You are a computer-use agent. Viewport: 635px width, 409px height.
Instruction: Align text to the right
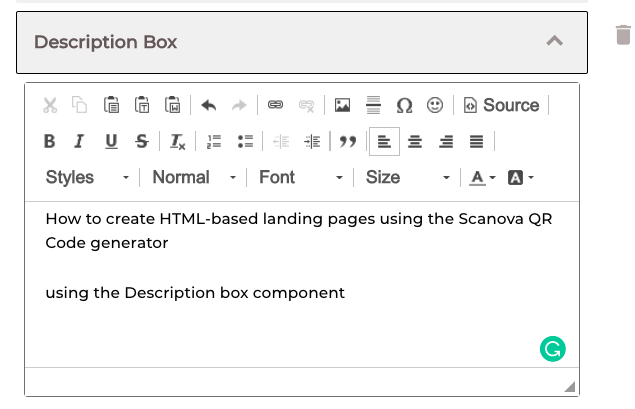[446, 142]
